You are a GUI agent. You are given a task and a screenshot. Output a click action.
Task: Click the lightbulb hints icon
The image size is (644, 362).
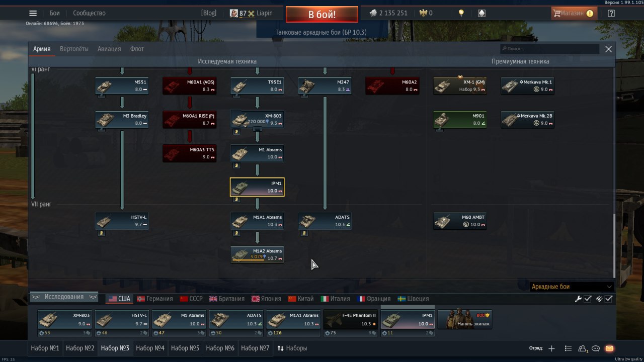[461, 13]
